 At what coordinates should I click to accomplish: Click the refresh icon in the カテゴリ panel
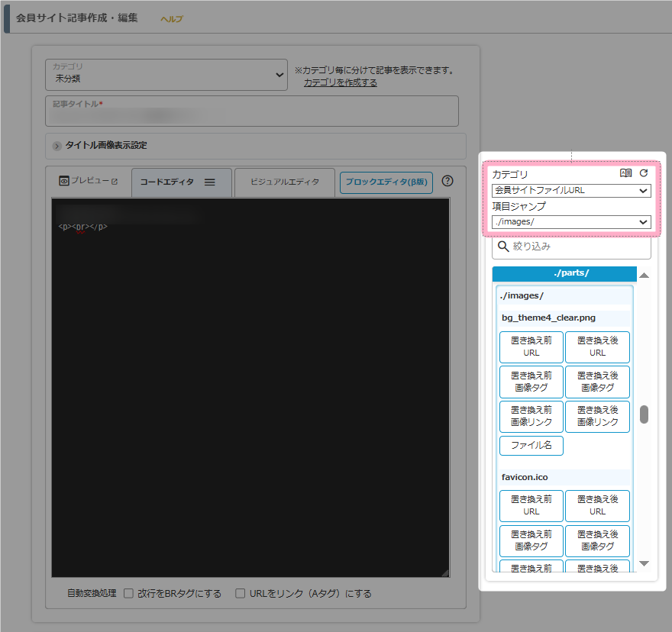[644, 173]
